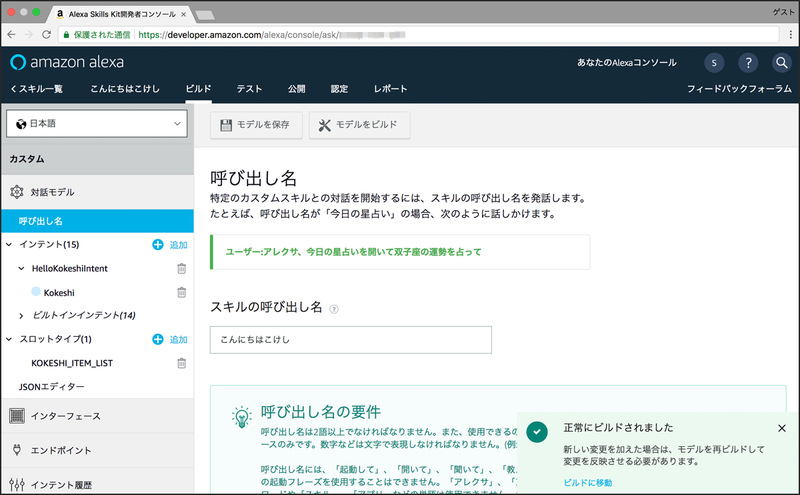Open the 日本語 language dropdown
This screenshot has width=800, height=495.
pyautogui.click(x=97, y=124)
